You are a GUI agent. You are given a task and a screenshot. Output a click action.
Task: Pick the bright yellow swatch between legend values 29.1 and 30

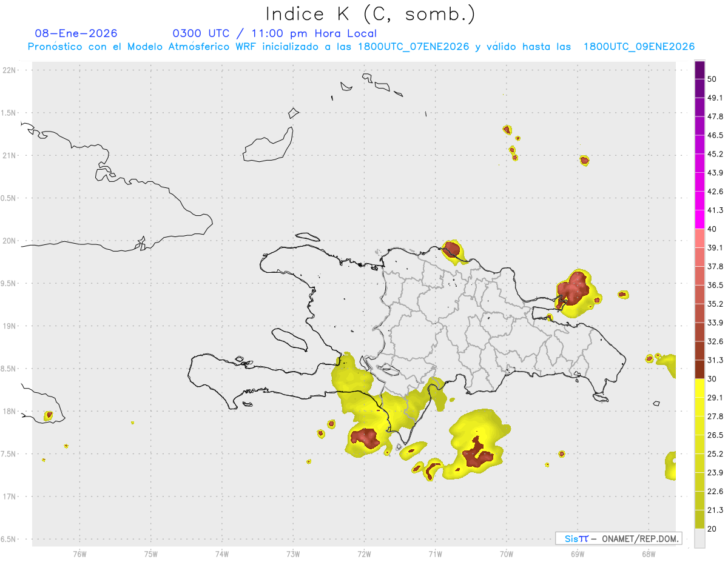[x=699, y=388]
